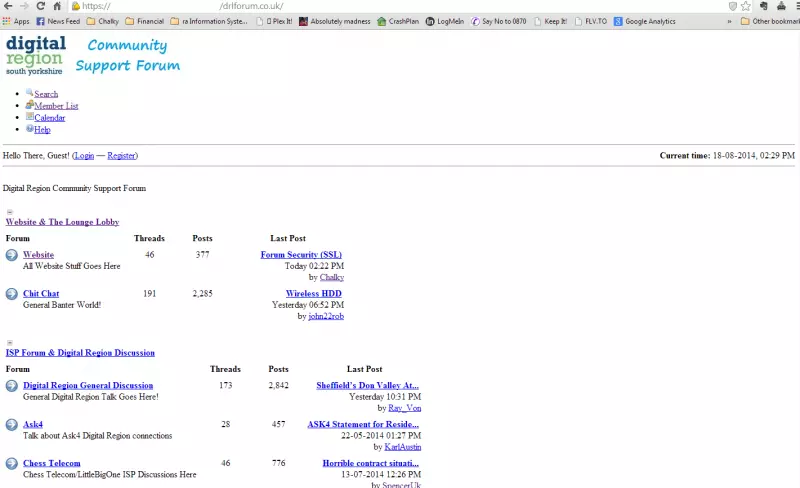Open the Other bookmarks folder

coord(770,21)
